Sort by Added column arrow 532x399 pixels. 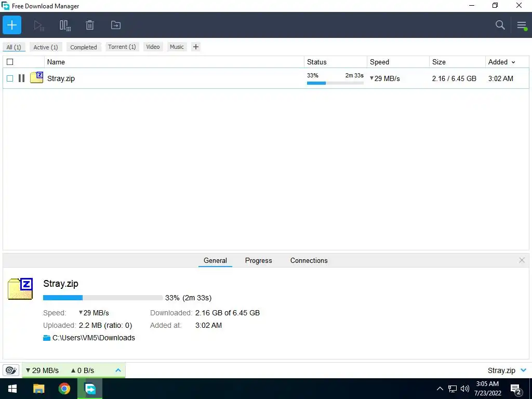point(513,62)
